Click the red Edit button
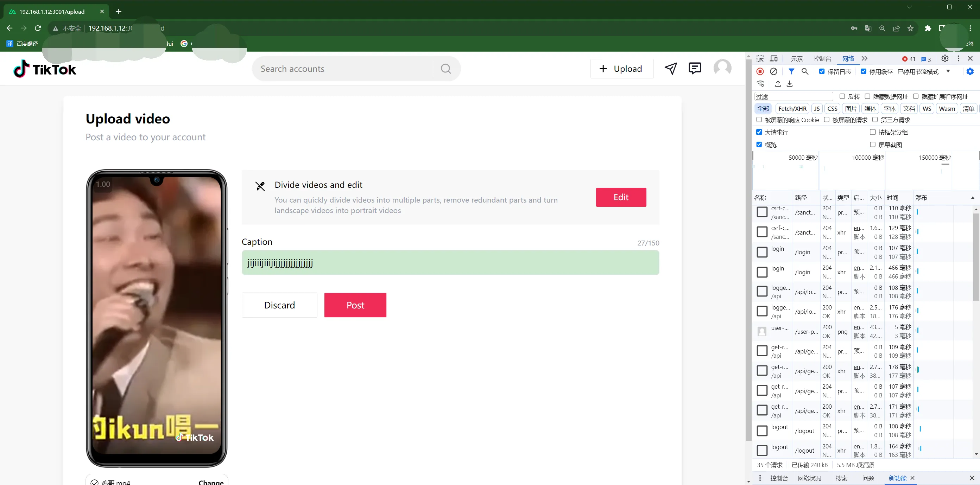This screenshot has height=485, width=980. click(621, 197)
